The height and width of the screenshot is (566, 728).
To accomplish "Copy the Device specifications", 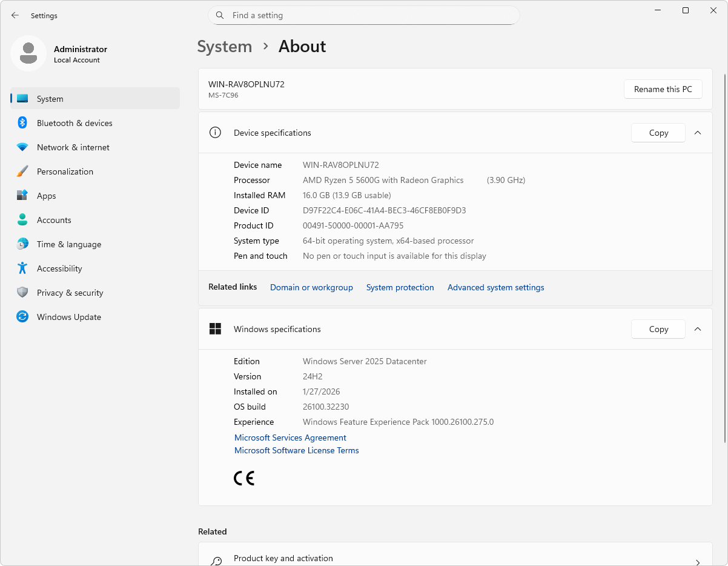I will tap(658, 133).
